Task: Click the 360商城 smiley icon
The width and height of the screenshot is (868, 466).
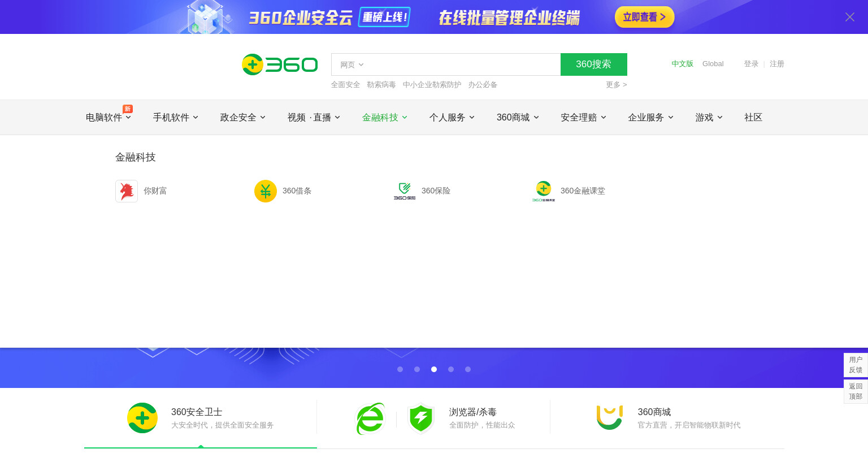Action: pyautogui.click(x=610, y=417)
